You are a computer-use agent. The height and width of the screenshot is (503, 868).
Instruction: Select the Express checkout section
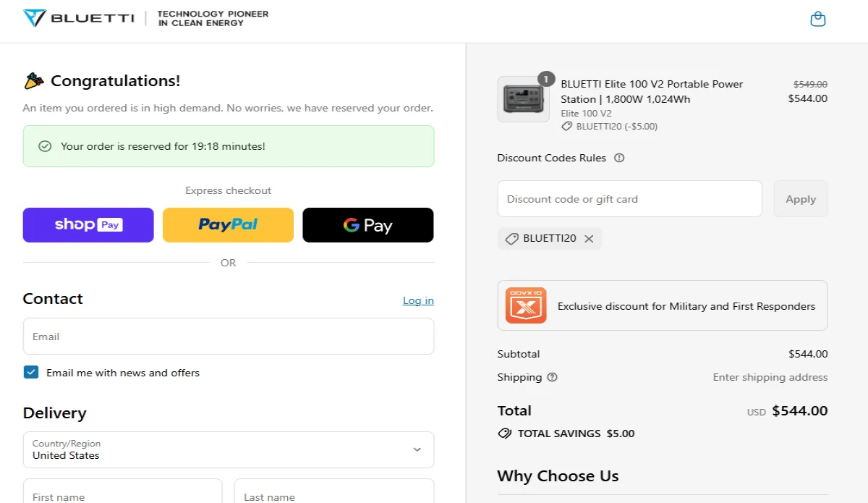click(228, 190)
